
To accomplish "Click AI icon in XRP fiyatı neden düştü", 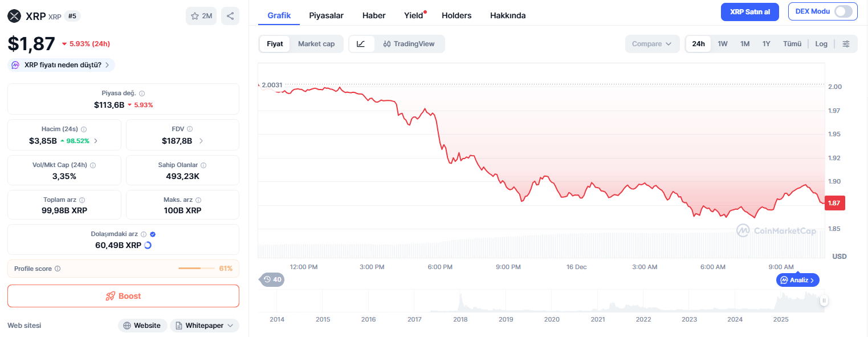I will click(x=15, y=65).
